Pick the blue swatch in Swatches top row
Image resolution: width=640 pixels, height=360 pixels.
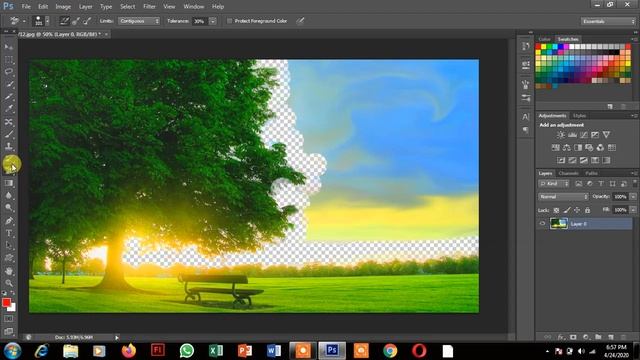coord(560,47)
